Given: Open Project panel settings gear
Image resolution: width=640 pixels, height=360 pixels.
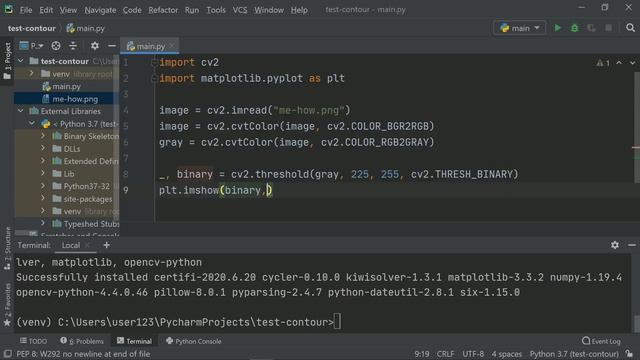Looking at the screenshot, I should (95, 46).
